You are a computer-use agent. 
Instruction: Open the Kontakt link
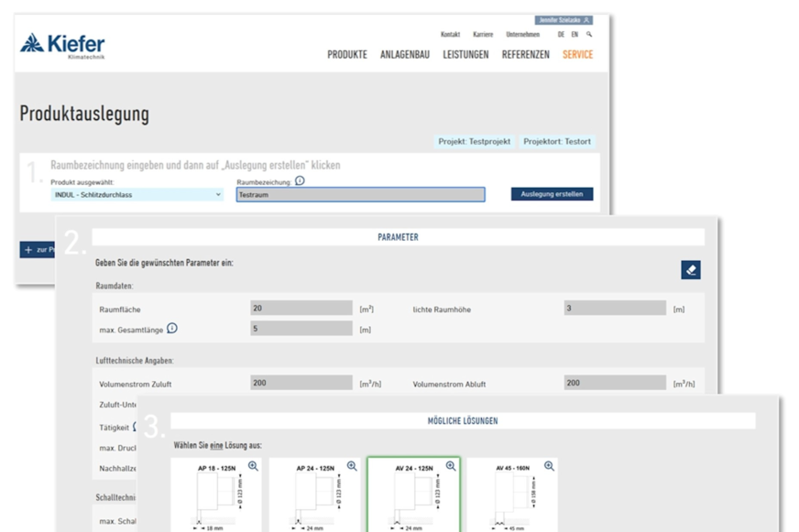tap(450, 35)
